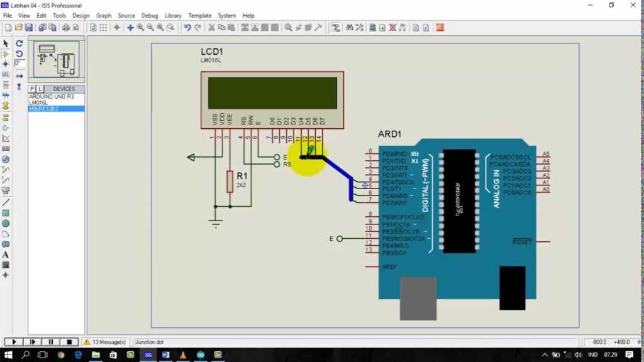The image size is (644, 362).
Task: Pause the running simulation
Action: coord(51,342)
